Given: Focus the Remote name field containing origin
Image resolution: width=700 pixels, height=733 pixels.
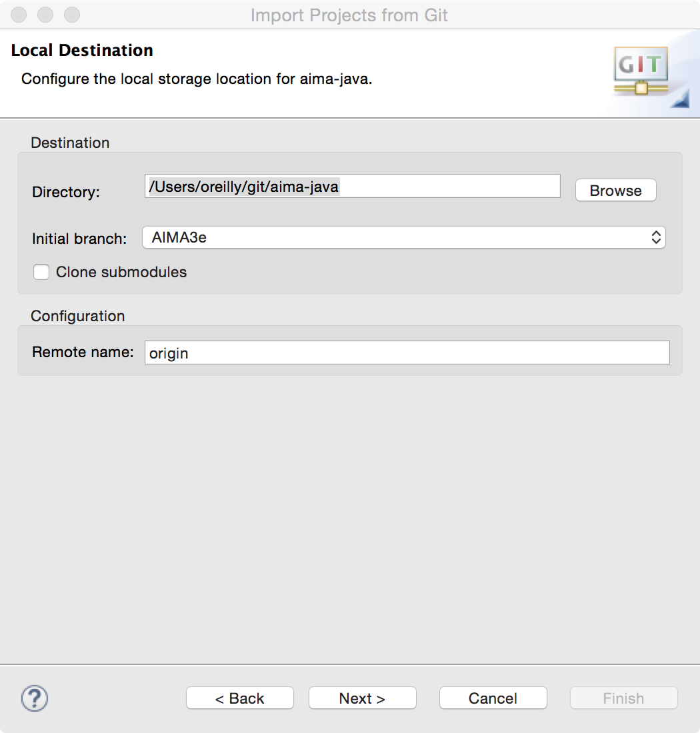Looking at the screenshot, I should tap(407, 353).
